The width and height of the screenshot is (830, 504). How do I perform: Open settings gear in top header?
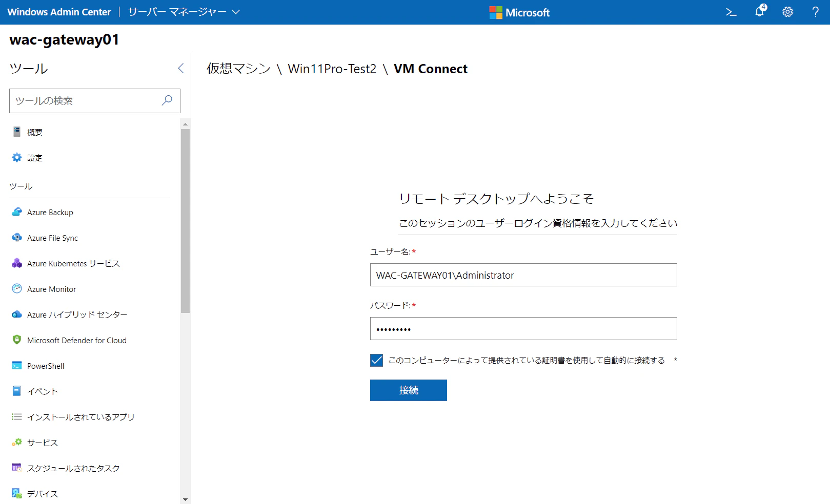click(x=787, y=12)
